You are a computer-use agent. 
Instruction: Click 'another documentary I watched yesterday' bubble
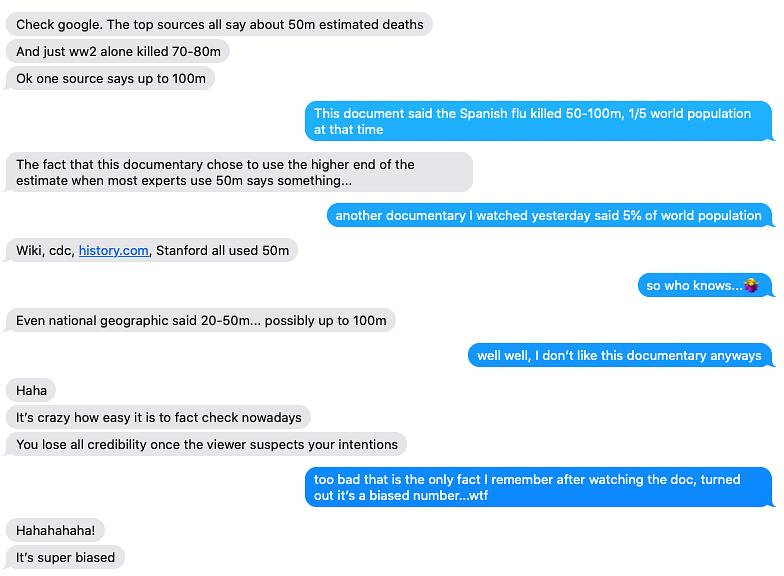550,216
